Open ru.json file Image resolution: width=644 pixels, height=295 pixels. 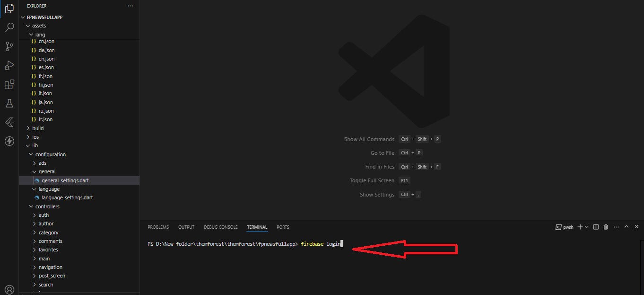point(79,111)
